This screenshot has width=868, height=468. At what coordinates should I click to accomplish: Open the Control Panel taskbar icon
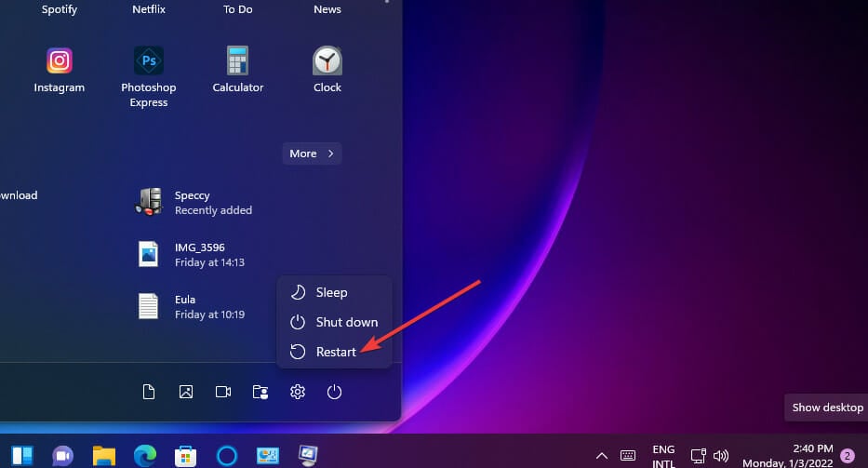click(267, 455)
